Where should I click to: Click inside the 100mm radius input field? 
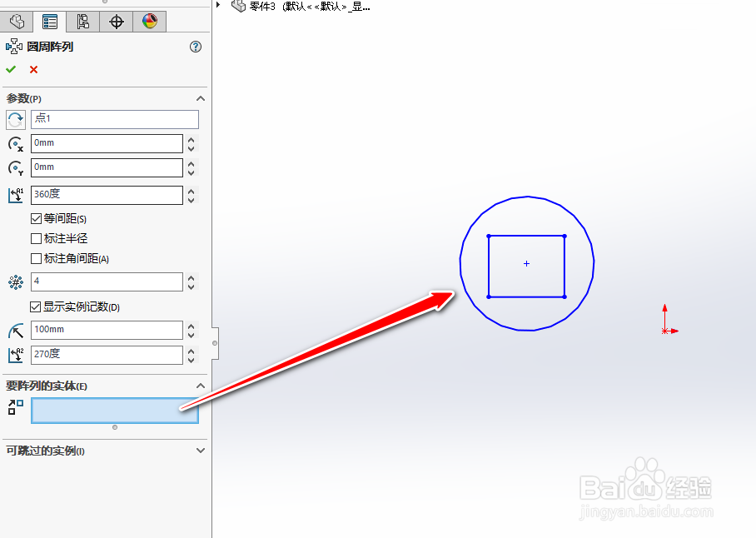pyautogui.click(x=107, y=330)
